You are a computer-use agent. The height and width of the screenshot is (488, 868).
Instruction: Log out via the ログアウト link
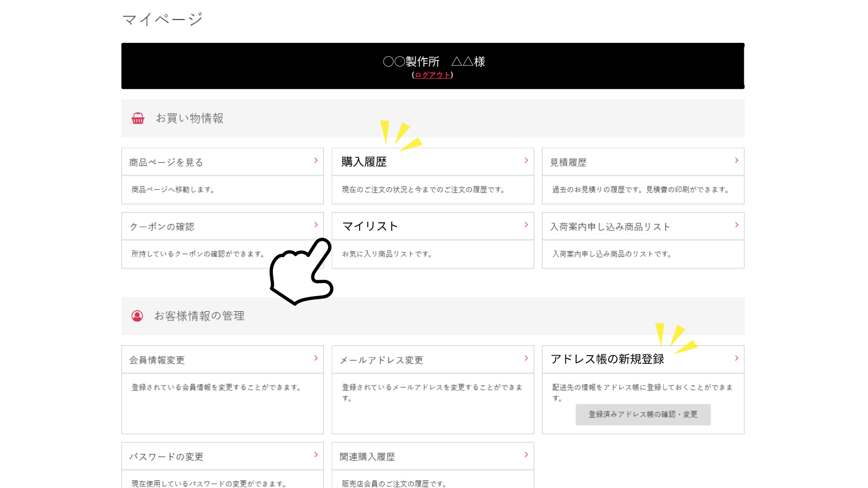point(432,75)
